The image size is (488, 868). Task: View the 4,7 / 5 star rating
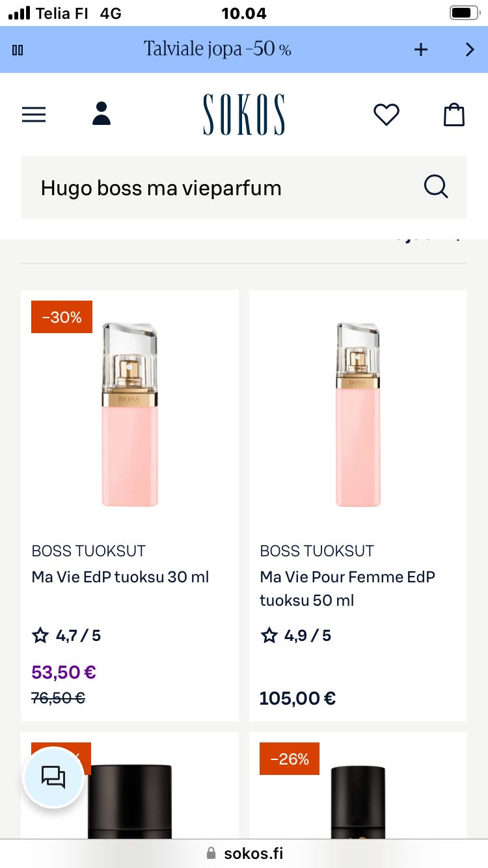coord(66,636)
